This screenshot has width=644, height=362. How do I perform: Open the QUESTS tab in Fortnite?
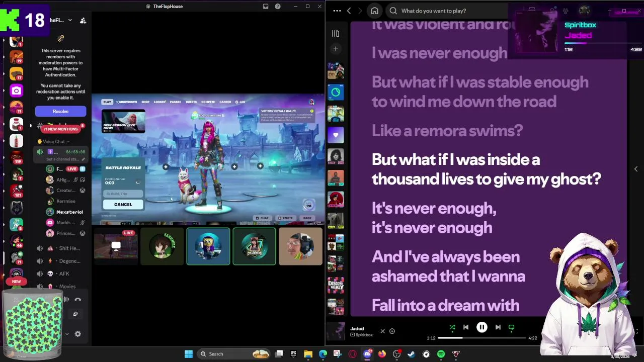[191, 102]
